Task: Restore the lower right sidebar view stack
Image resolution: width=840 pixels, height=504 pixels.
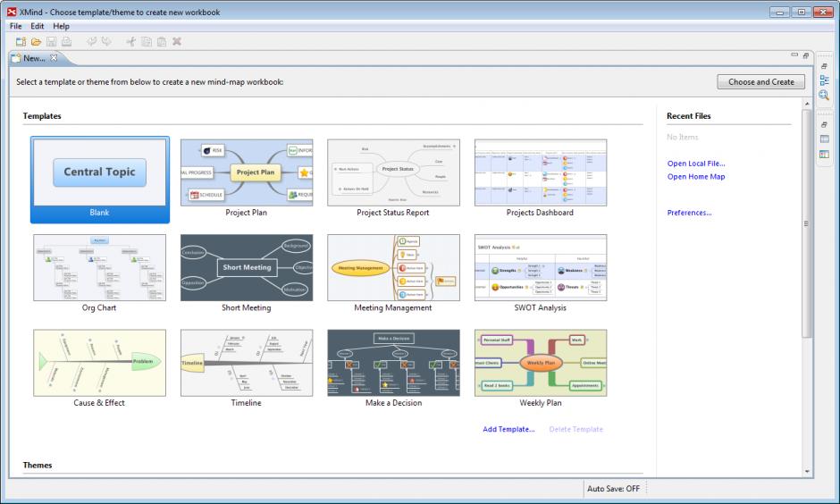Action: click(x=824, y=124)
